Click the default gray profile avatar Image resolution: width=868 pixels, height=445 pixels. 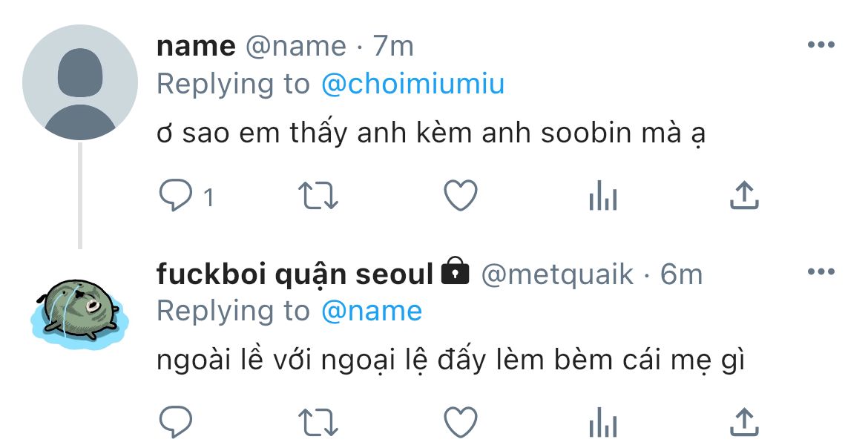[80, 82]
